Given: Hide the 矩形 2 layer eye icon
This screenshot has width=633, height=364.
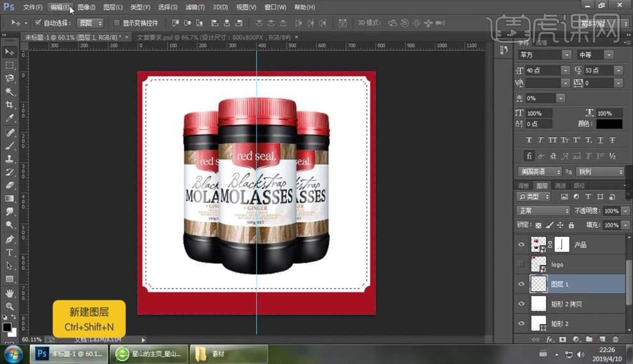Looking at the screenshot, I should (521, 323).
